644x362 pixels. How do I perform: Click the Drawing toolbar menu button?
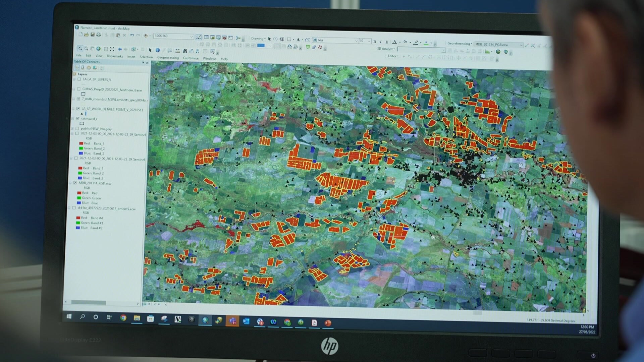click(x=258, y=39)
